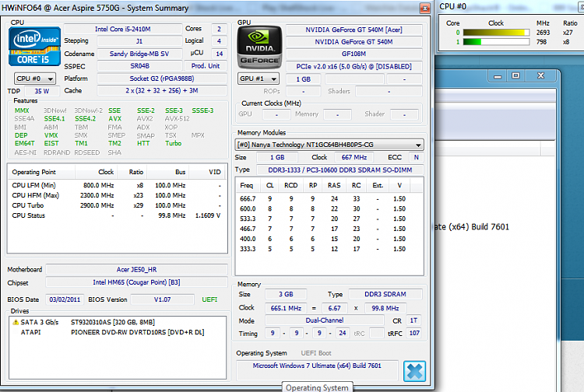Close the HWiNFO64 System Summary window

click(x=424, y=8)
